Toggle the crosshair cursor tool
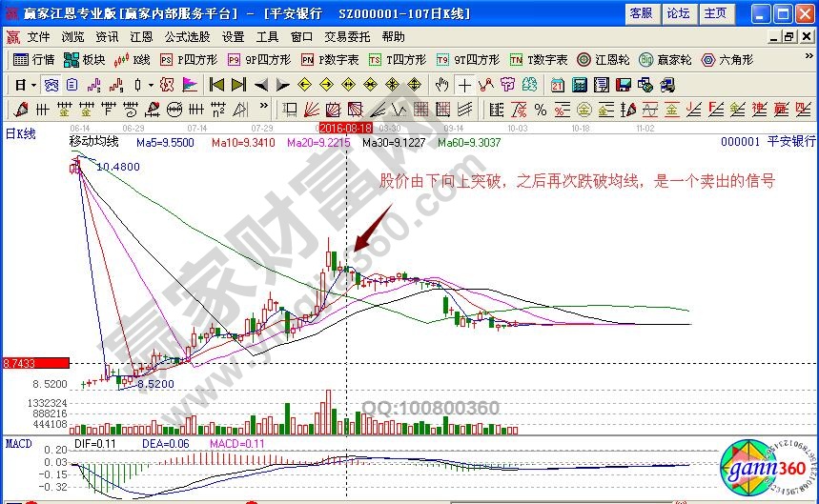This screenshot has width=819, height=504. click(x=464, y=84)
